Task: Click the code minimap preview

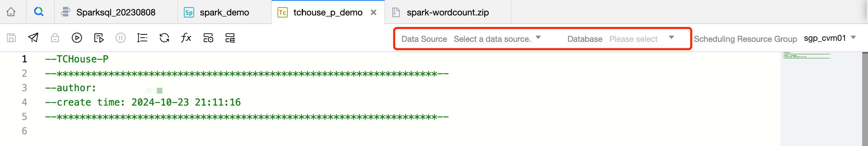Action: pyautogui.click(x=806, y=56)
